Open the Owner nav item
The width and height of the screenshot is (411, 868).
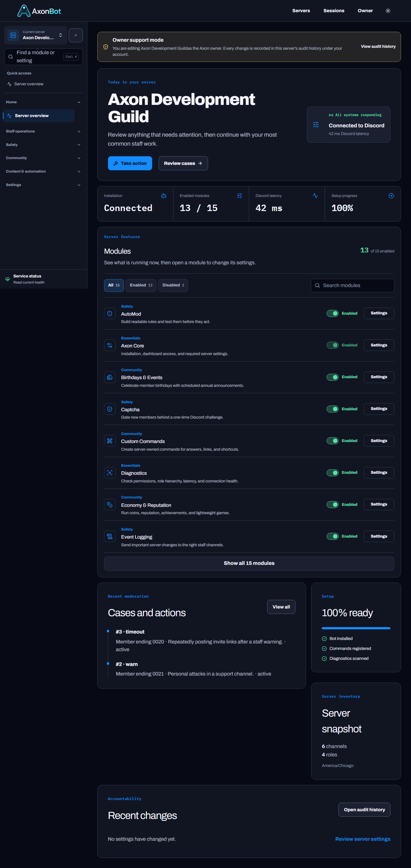click(x=365, y=11)
